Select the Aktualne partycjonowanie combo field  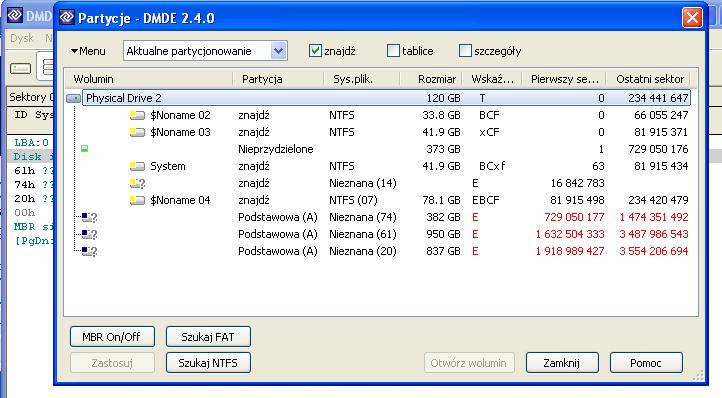coord(205,51)
